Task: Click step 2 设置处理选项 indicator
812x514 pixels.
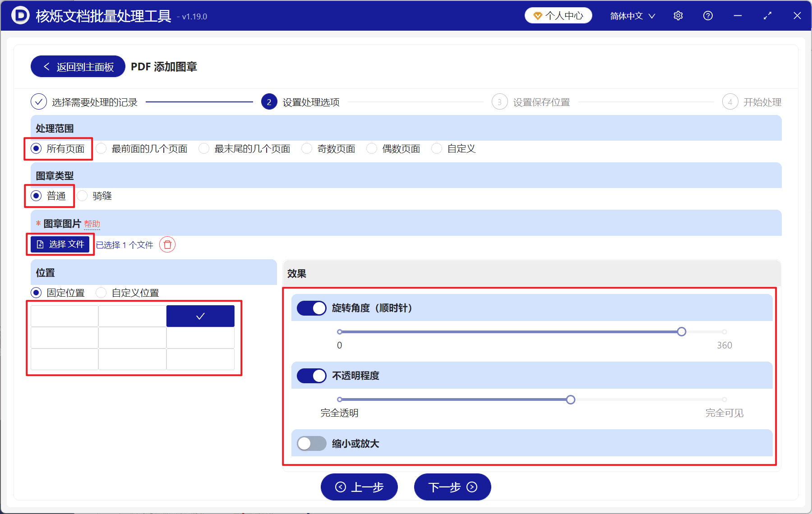Action: (269, 102)
